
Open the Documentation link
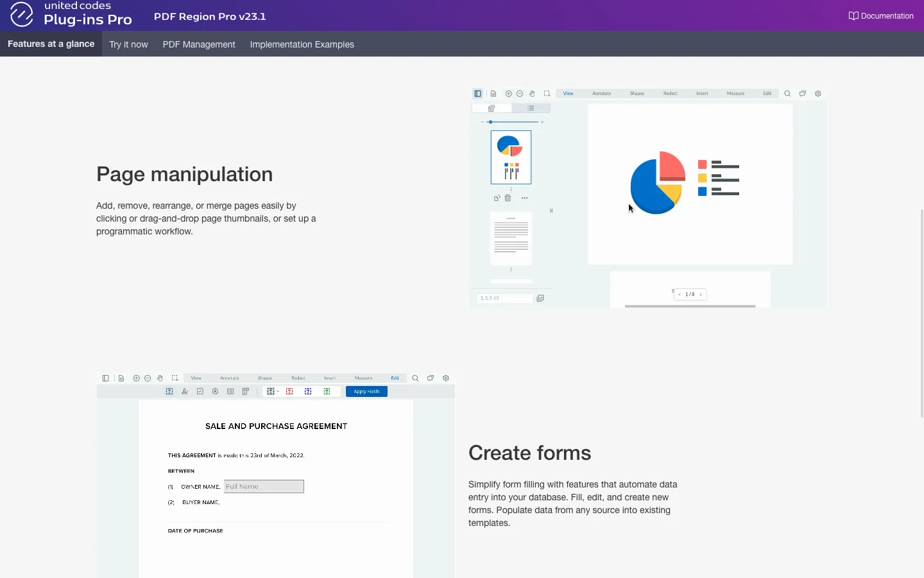[881, 16]
